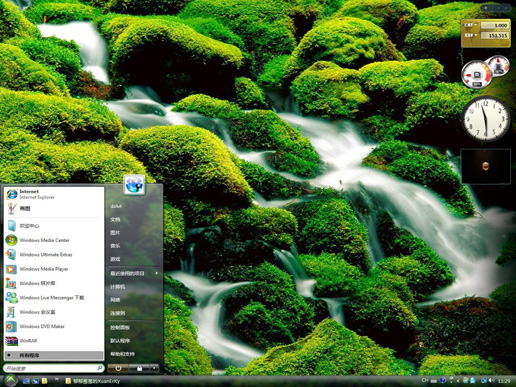Viewport: 516px width, 387px height.
Task: Show hidden tray icons arrow
Action: (x=458, y=381)
